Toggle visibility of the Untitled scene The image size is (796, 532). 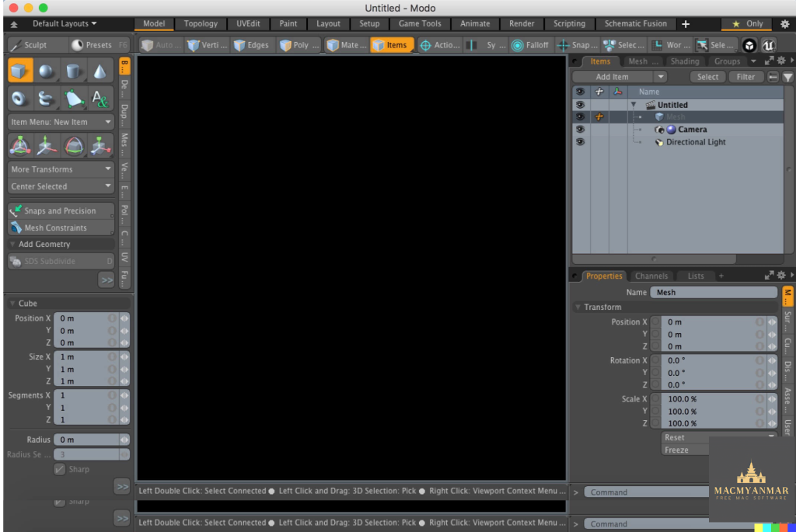[580, 105]
